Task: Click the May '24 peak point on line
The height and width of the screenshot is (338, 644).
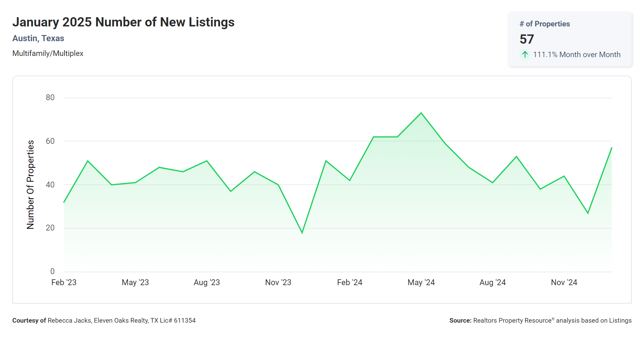Action: tap(421, 113)
